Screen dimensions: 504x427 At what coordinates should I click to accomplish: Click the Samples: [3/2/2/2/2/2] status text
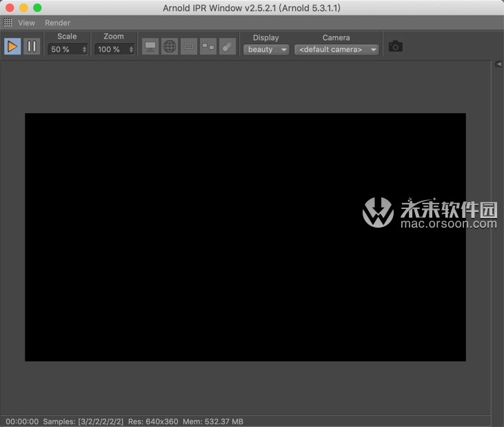tap(83, 421)
